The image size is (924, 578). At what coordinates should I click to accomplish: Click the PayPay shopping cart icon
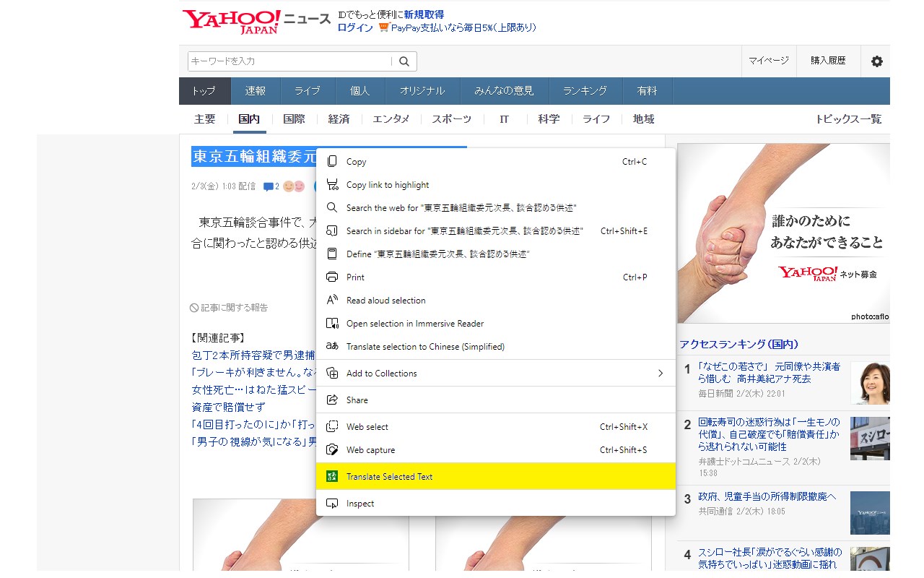(x=383, y=27)
